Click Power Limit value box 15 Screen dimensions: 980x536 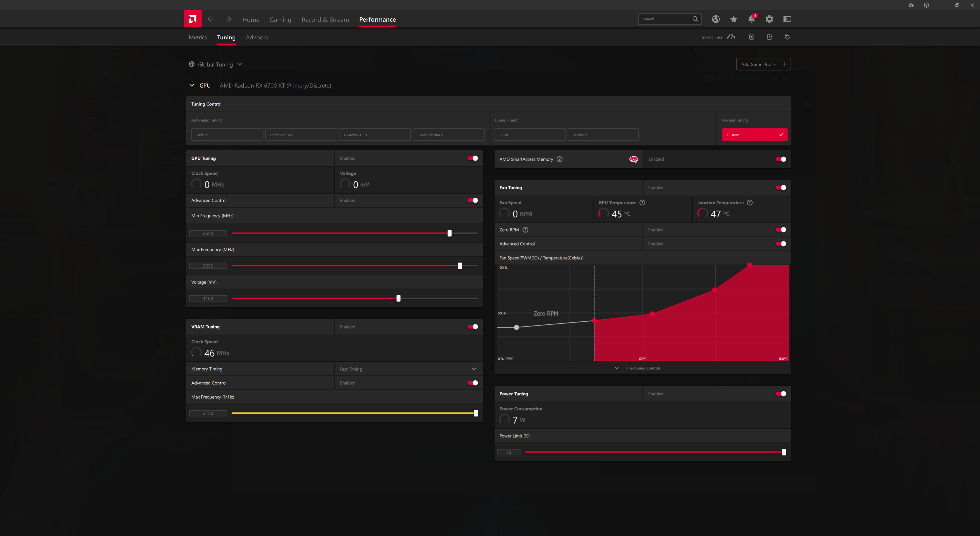tap(509, 452)
